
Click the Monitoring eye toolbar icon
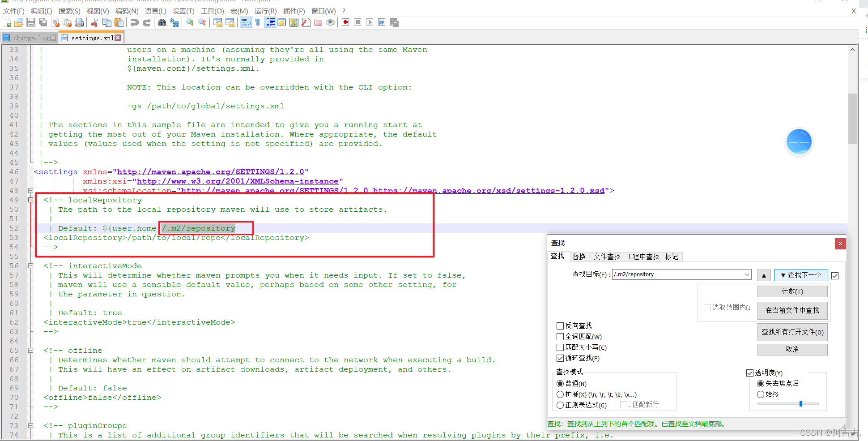tap(330, 22)
